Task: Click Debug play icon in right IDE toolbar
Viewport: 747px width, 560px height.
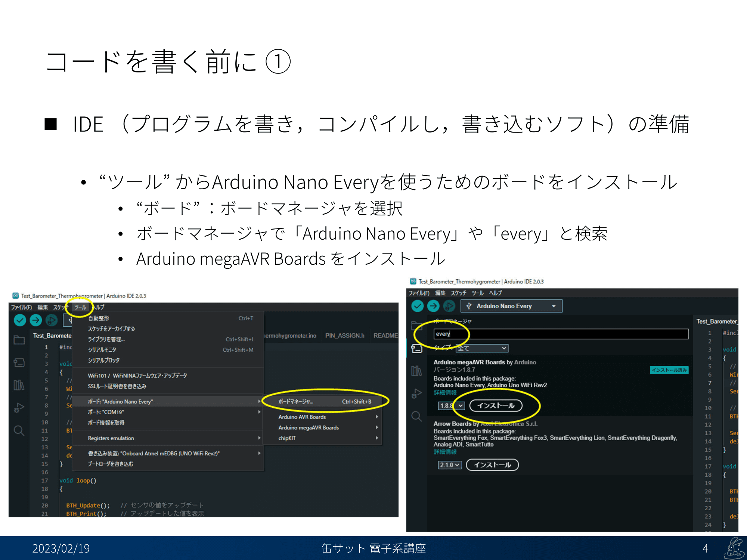Action: pos(449,306)
